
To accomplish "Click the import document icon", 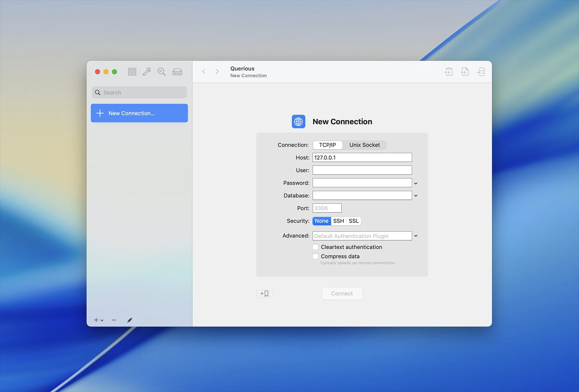I will (x=449, y=72).
